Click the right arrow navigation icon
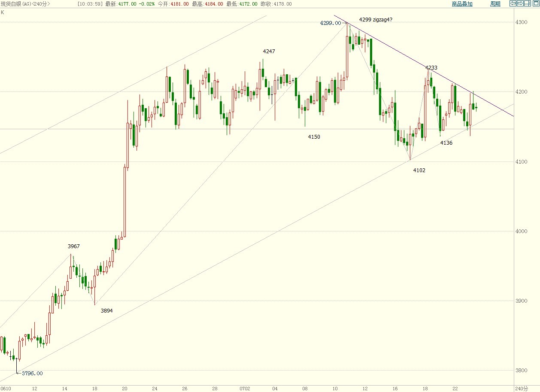Viewport: 540px width, 392px height. coord(520,3)
